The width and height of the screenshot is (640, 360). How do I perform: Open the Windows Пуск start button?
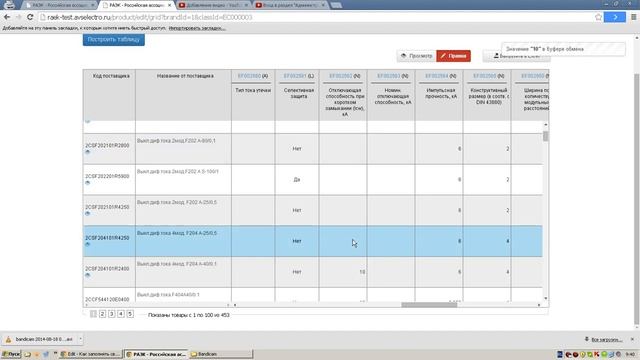[x=11, y=354]
